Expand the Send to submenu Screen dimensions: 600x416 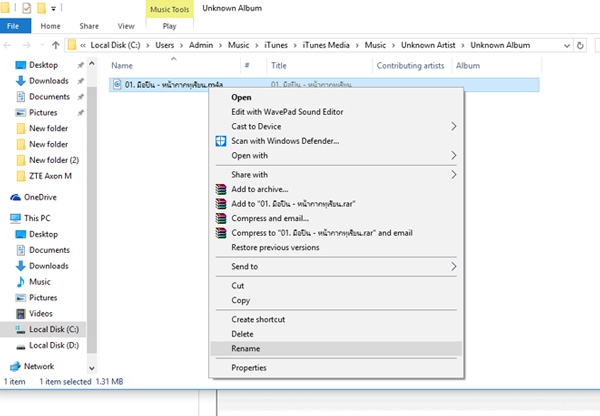click(453, 266)
